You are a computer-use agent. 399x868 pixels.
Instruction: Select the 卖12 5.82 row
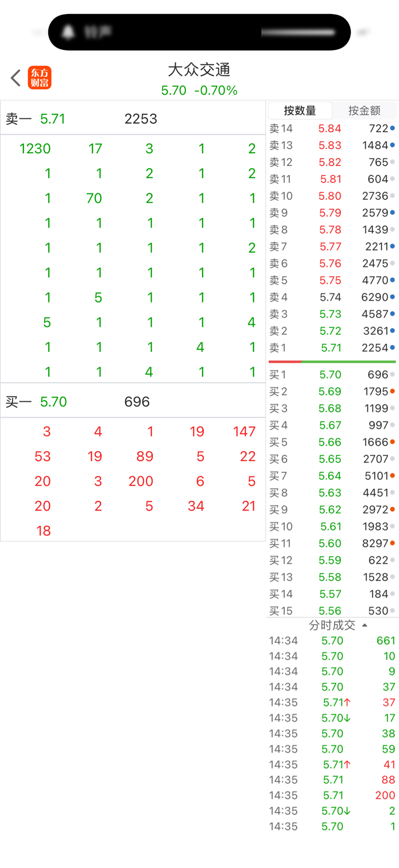332,162
